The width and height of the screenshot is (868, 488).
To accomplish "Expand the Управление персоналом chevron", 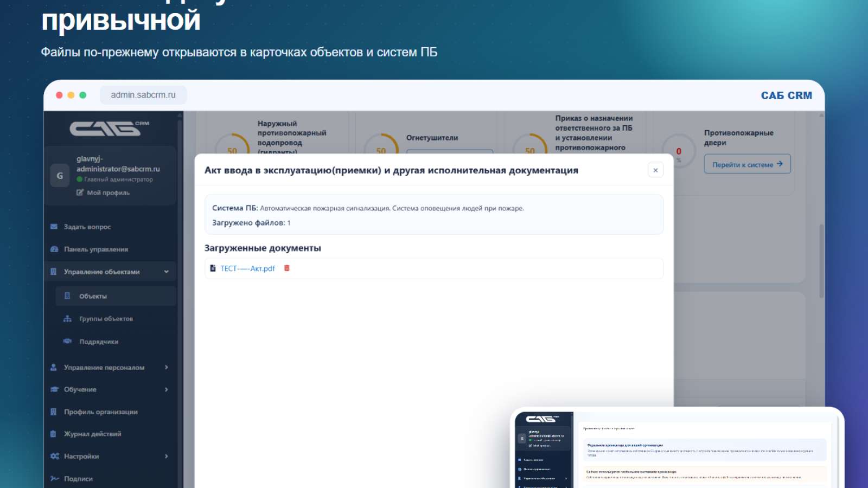I will click(167, 367).
